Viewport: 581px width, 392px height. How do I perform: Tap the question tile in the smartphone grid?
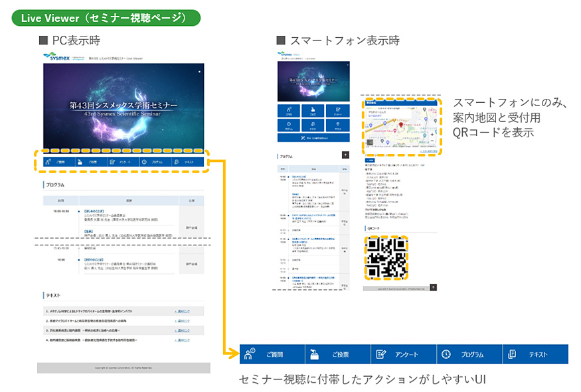coord(289,111)
